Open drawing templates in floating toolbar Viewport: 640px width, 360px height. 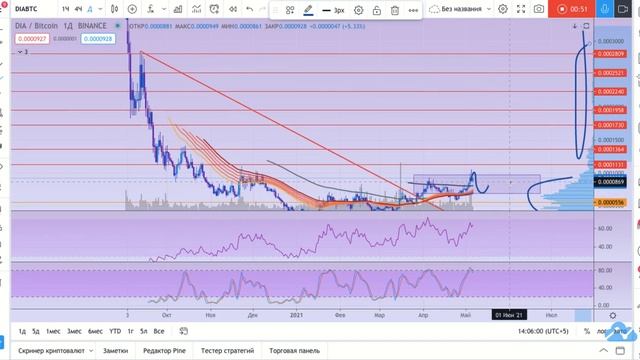point(290,10)
